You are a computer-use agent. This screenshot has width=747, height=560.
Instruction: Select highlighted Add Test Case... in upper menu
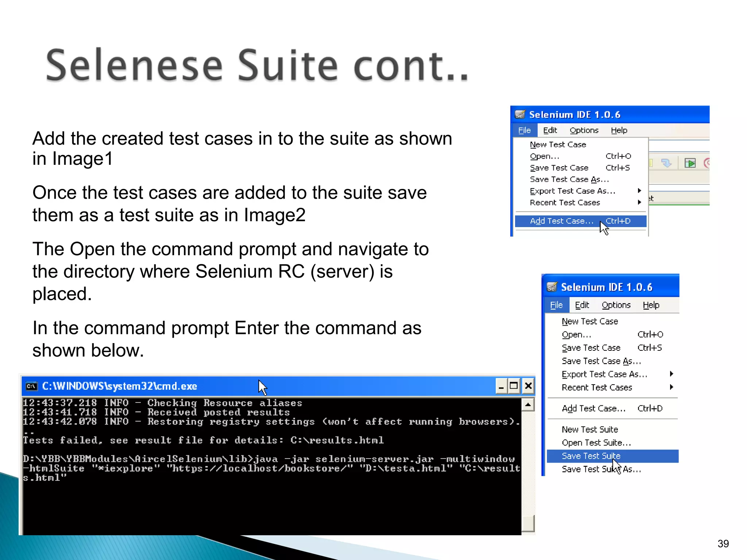tap(581, 221)
